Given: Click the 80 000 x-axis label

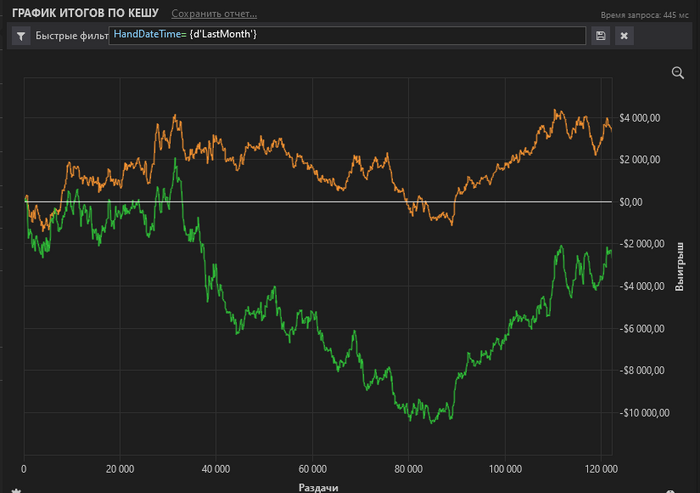Looking at the screenshot, I should click(x=408, y=469).
